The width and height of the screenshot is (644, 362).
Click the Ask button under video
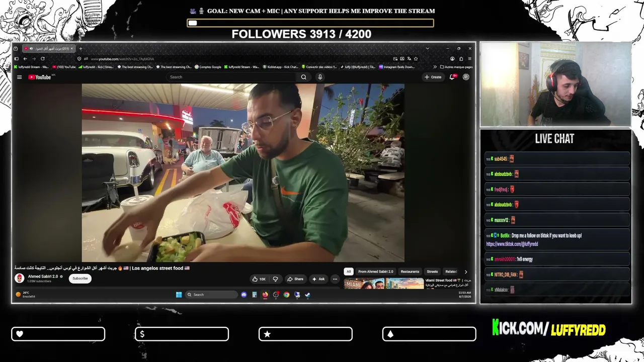pyautogui.click(x=318, y=279)
